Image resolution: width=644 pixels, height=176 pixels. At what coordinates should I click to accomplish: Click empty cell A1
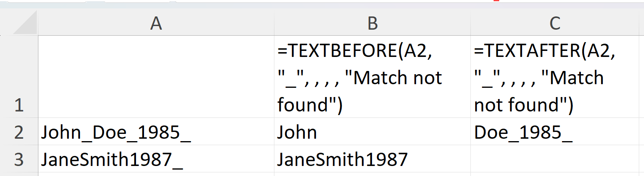click(x=156, y=77)
